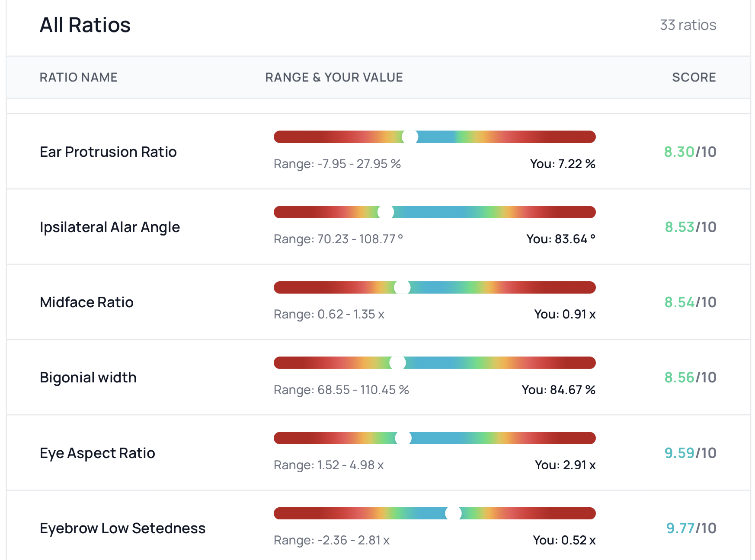Click the Ipsilateral Alar Angle slider handle
755x560 pixels.
pyautogui.click(x=386, y=212)
